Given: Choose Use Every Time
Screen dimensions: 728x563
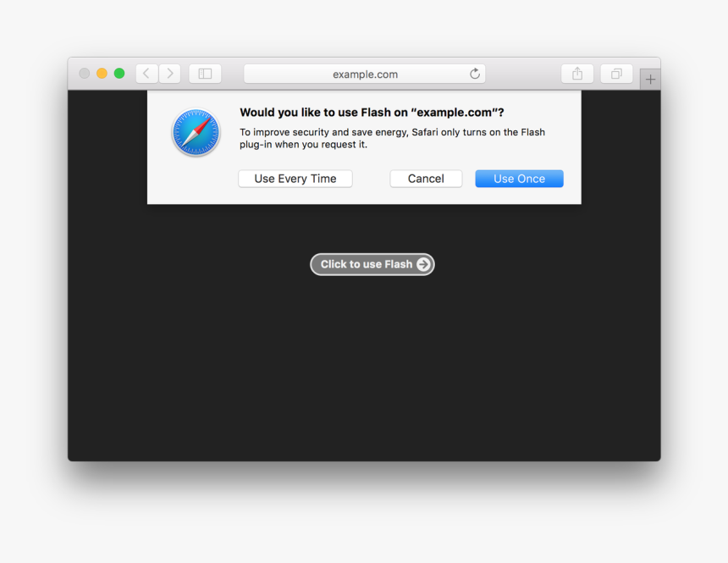Looking at the screenshot, I should point(295,179).
